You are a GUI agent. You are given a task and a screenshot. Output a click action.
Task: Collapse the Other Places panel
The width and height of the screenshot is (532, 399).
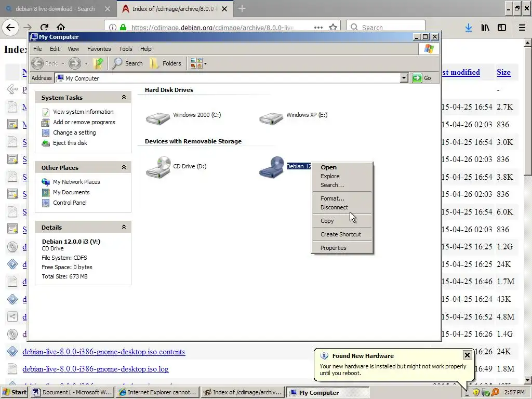124,167
